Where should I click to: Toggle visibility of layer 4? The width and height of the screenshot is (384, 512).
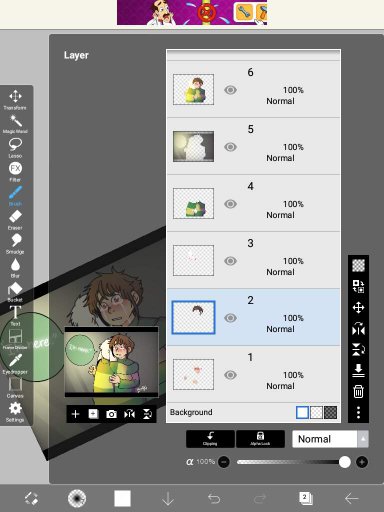point(230,204)
